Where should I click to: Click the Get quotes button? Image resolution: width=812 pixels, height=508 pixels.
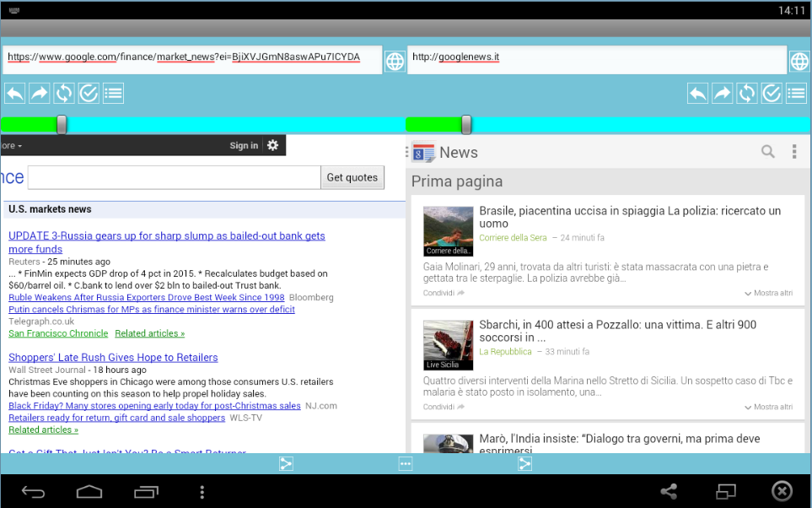352,177
